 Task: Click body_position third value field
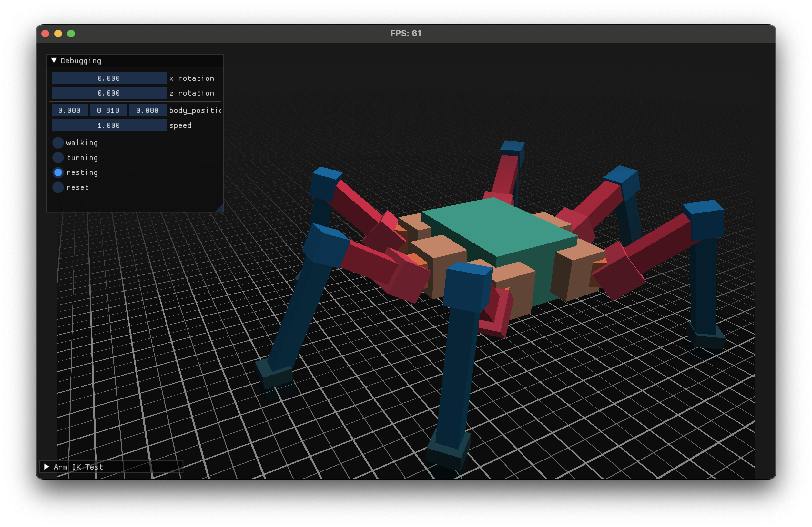pos(147,110)
